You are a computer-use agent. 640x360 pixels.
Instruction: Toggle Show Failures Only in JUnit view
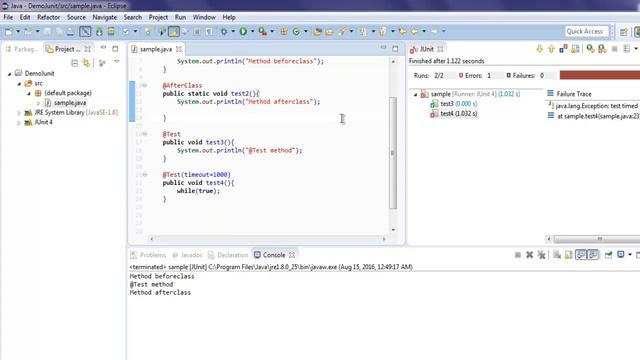pos(563,49)
